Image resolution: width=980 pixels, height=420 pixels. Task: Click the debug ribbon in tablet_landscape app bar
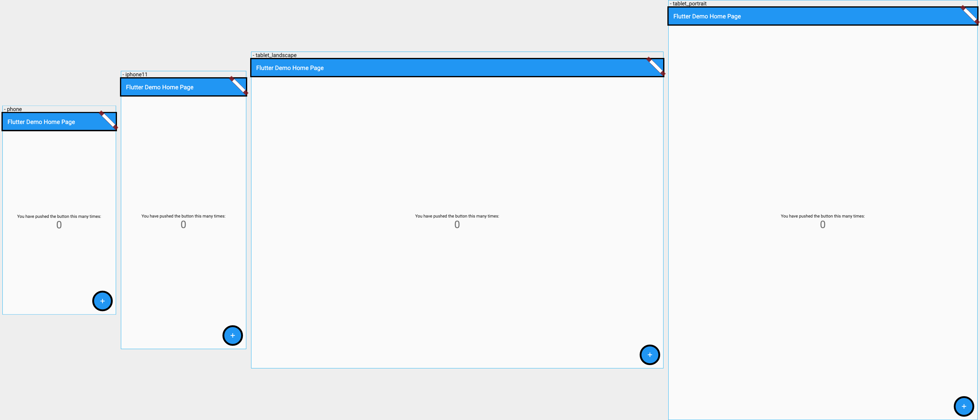click(x=655, y=66)
